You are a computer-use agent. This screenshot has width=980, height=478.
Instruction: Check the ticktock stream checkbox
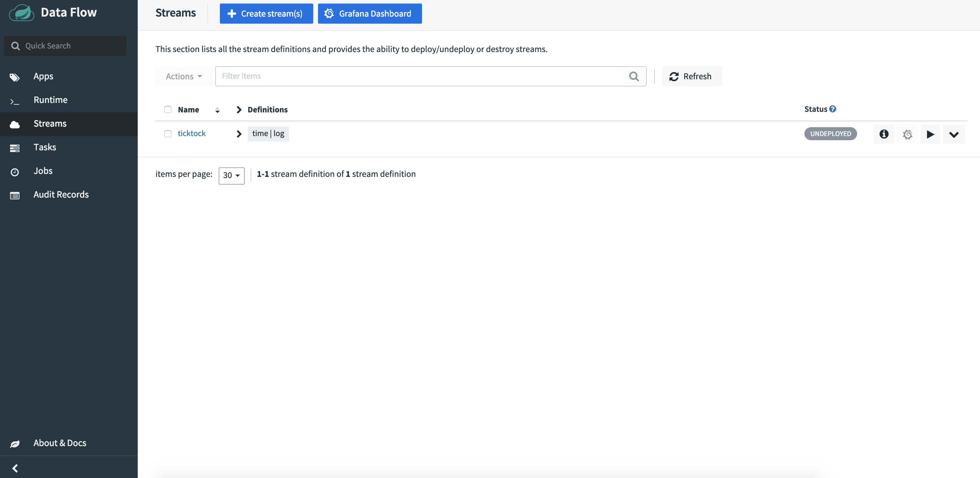click(168, 134)
